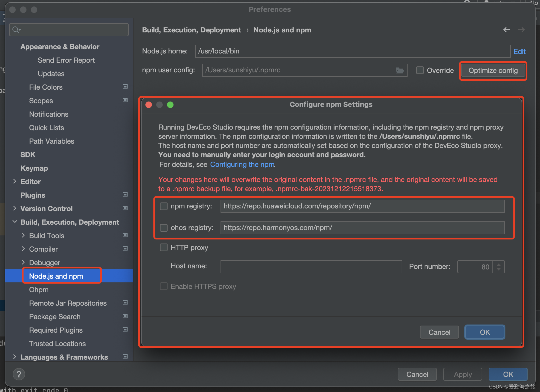This screenshot has height=392, width=540.
Task: Check the Override checkbox
Action: (420, 70)
